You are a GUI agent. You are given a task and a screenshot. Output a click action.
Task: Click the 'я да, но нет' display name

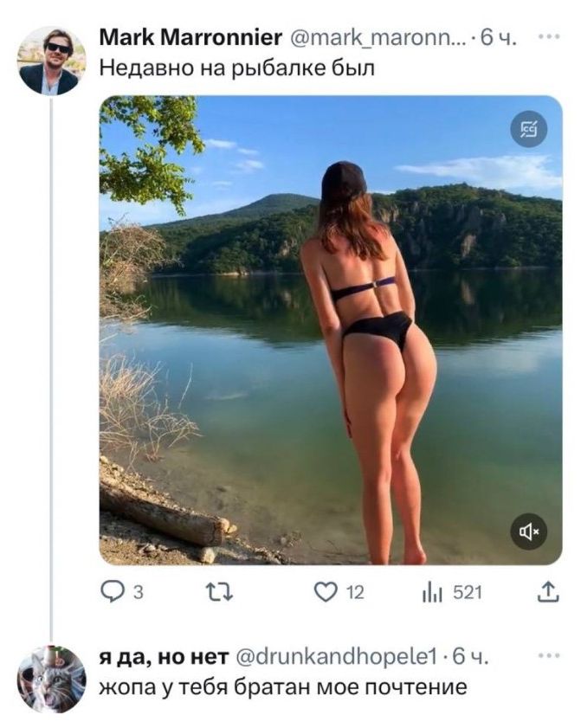164,656
